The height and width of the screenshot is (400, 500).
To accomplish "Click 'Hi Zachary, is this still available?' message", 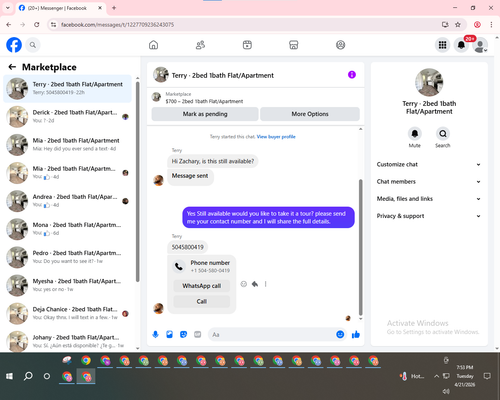I will (x=213, y=161).
